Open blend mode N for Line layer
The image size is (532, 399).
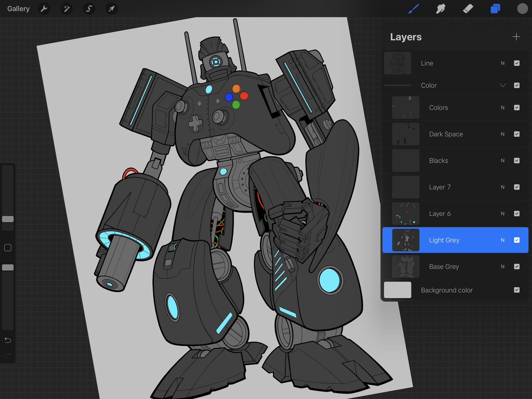(503, 63)
